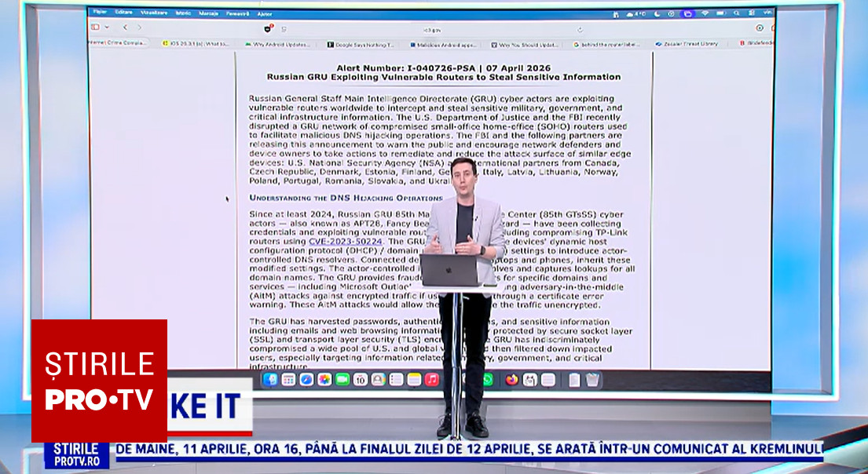Screen dimensions: 868x474
Task: Open the Music app in Dock
Action: pos(431,380)
